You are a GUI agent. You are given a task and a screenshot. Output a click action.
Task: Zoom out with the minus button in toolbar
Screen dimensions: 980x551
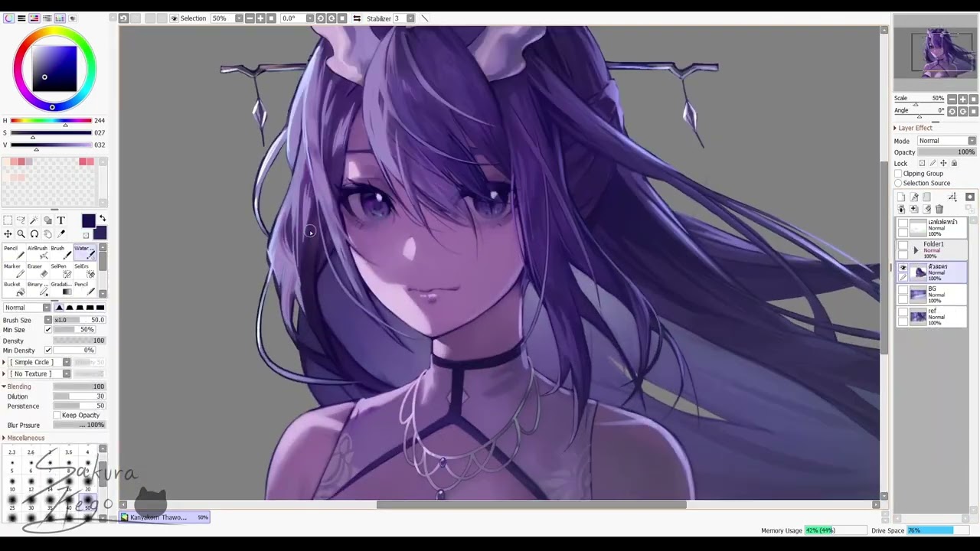click(250, 18)
